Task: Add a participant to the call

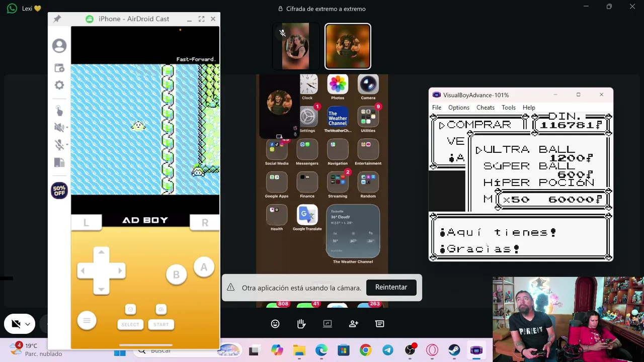Action: click(x=354, y=324)
